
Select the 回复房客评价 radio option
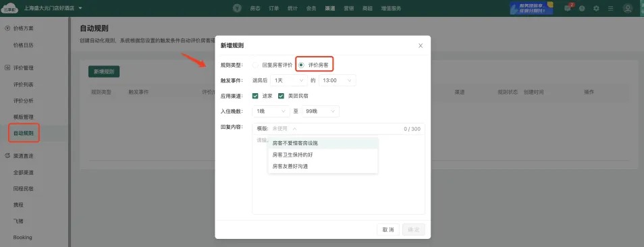coord(255,65)
